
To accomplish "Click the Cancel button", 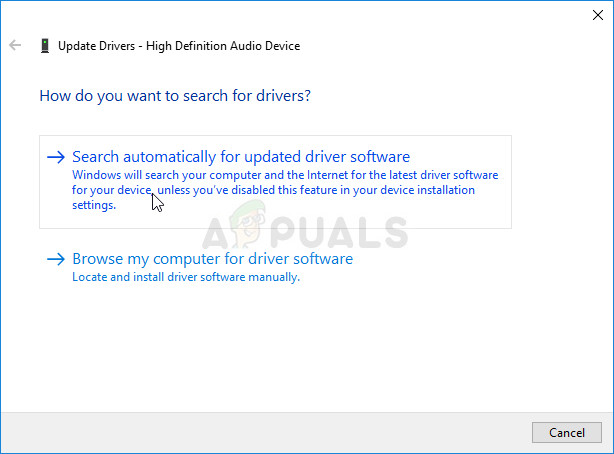I will pyautogui.click(x=567, y=432).
